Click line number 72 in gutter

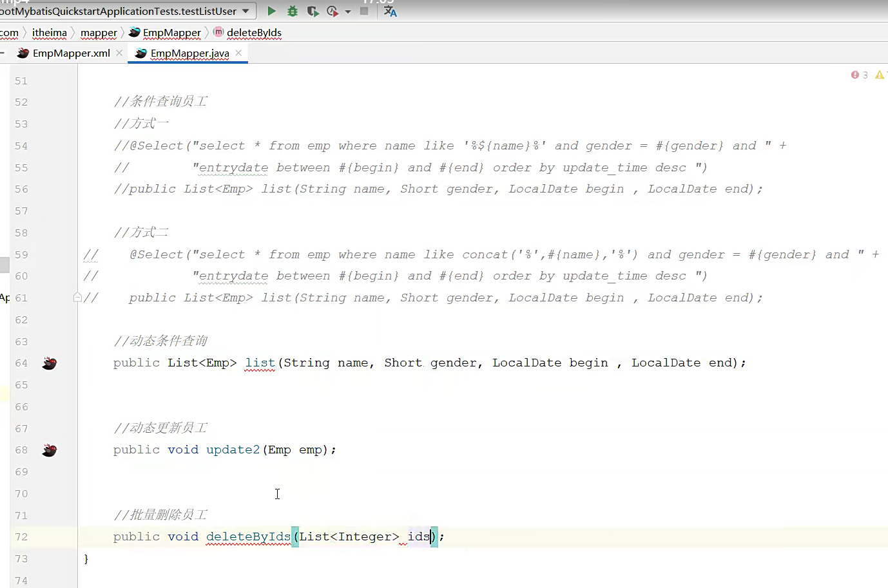click(21, 537)
